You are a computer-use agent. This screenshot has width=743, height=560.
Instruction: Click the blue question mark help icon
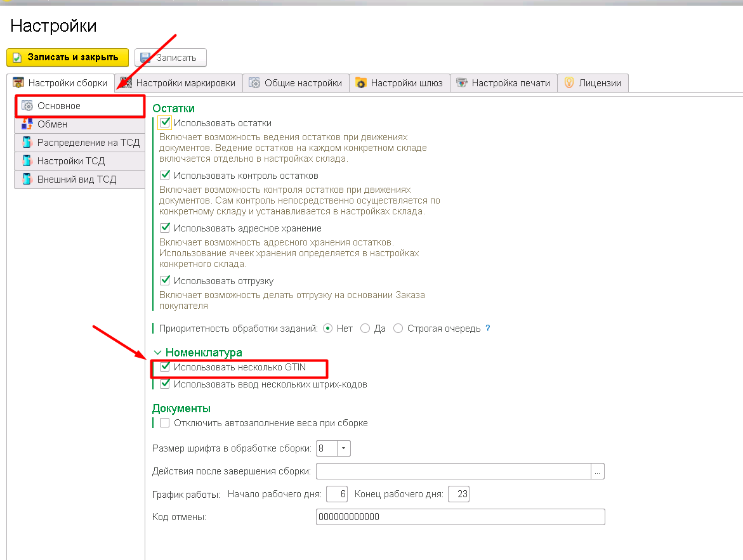coord(488,329)
